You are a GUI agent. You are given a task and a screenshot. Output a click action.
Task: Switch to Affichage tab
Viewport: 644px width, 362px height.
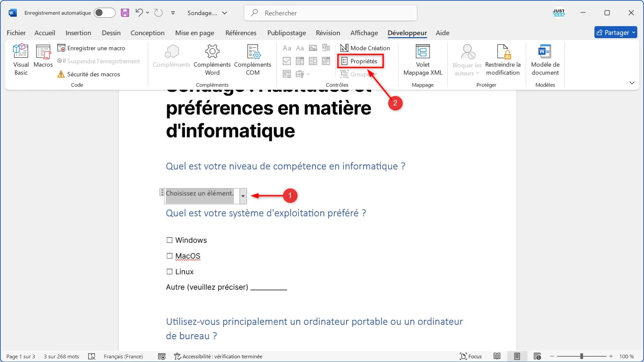point(364,33)
